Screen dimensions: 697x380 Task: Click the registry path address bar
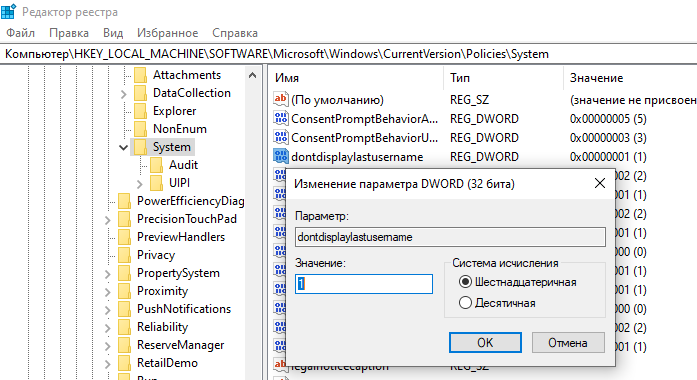pyautogui.click(x=348, y=54)
